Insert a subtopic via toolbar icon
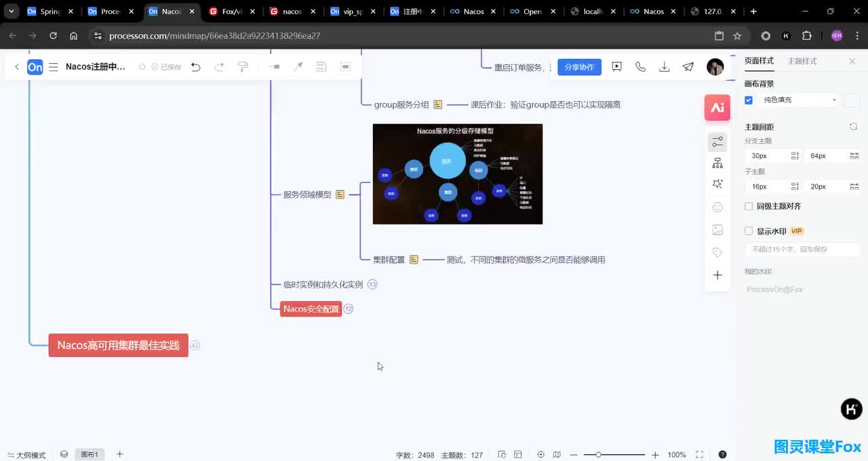Screen dimensions: 868x461 point(274,67)
